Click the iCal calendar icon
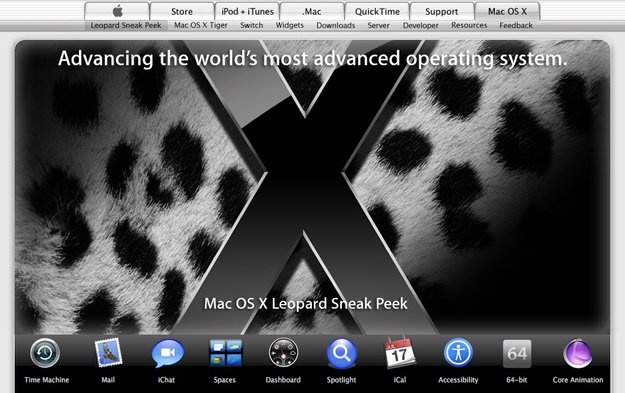The image size is (625, 393). [x=400, y=352]
